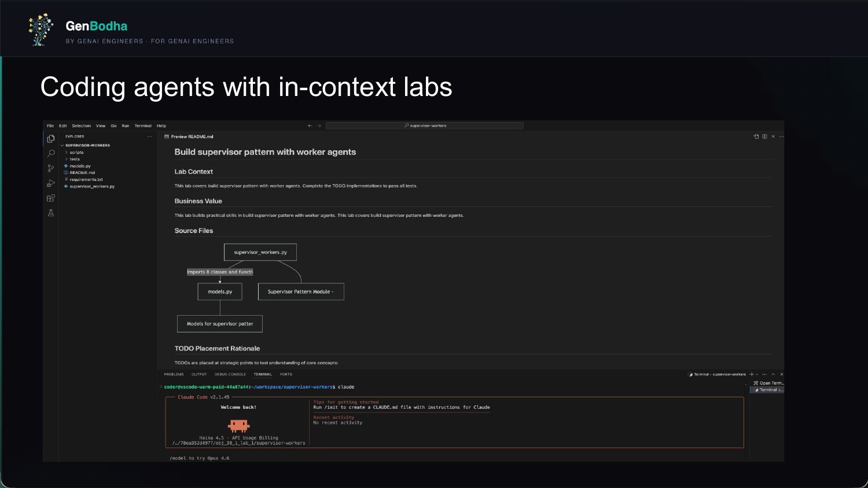Collapse the SUPERVISOR-WORKERS root folder
The image size is (868, 488).
point(87,145)
